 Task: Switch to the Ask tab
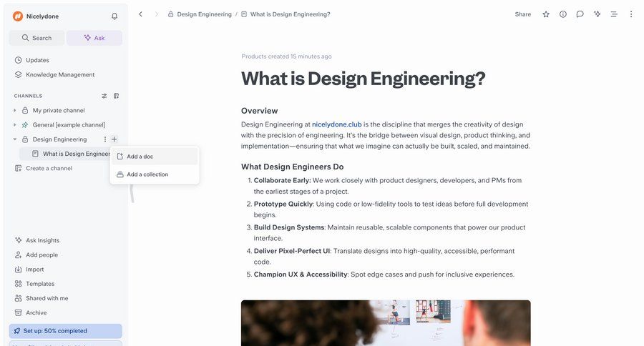pyautogui.click(x=94, y=38)
